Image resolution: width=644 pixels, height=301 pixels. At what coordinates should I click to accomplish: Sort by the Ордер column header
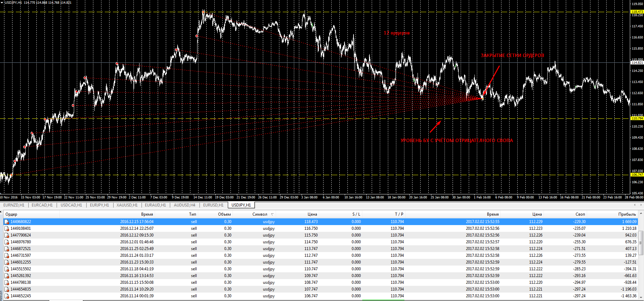(31, 214)
